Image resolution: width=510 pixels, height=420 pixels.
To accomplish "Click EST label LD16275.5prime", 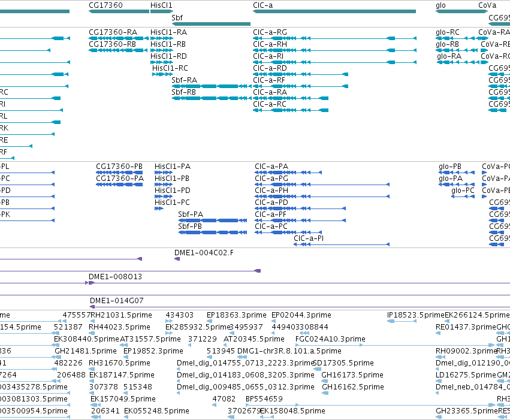I will click(466, 376).
